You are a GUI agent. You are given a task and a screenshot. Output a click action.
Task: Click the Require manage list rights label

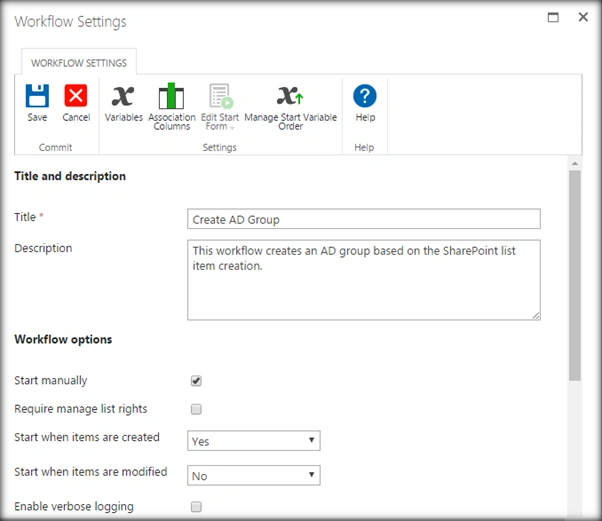click(81, 409)
